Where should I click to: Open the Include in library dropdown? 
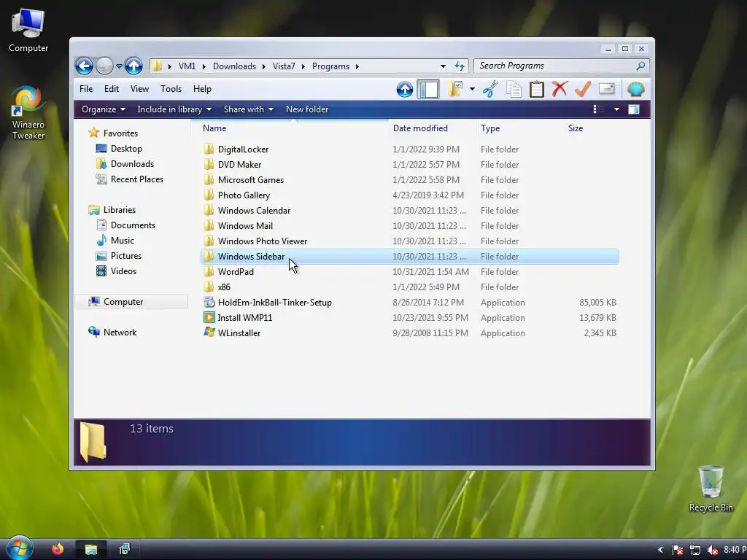coord(174,109)
